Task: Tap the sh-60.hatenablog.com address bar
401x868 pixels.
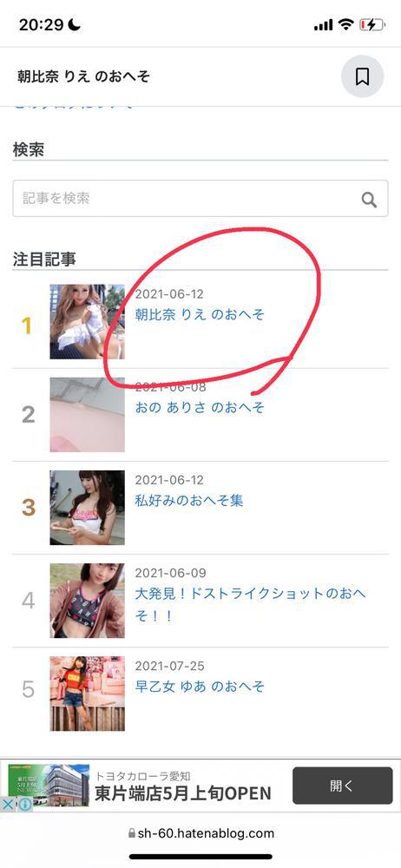Action: 200,833
